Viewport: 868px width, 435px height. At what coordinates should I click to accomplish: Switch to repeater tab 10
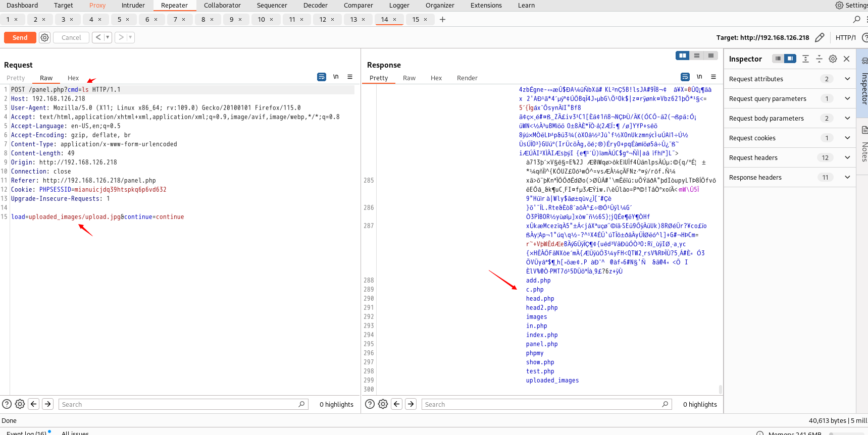(x=261, y=19)
